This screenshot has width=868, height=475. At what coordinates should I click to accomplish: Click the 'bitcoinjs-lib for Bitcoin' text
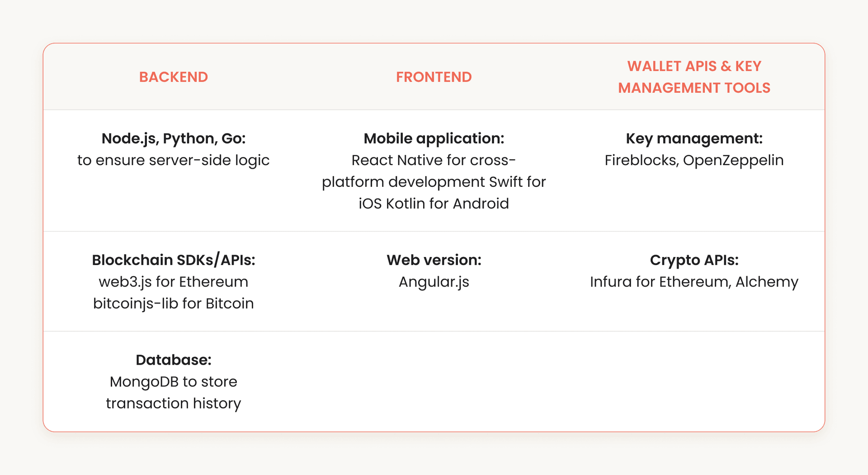coord(173,304)
